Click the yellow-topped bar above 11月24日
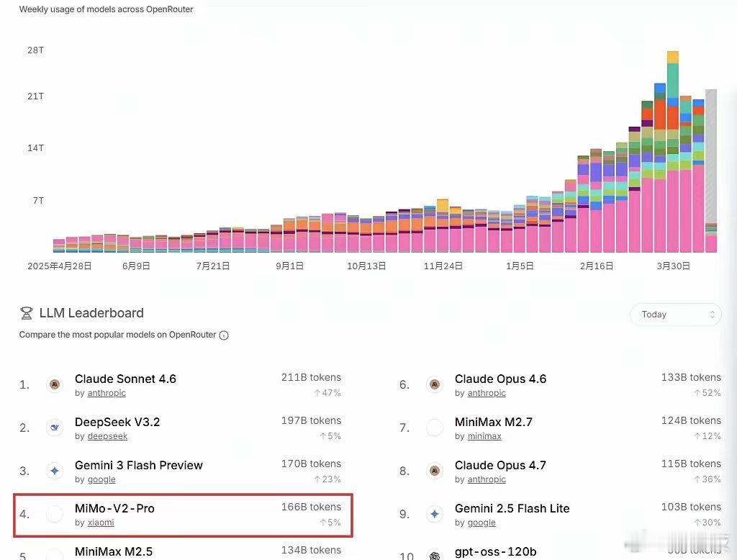The width and height of the screenshot is (737, 560). point(443,226)
